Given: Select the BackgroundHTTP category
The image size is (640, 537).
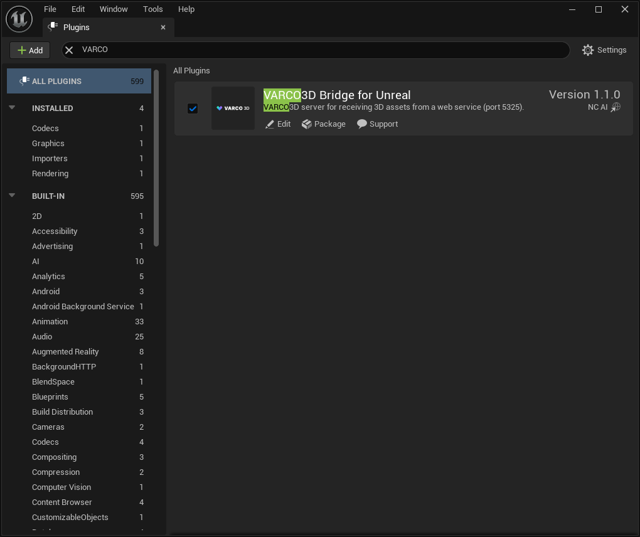Looking at the screenshot, I should pos(79,367).
